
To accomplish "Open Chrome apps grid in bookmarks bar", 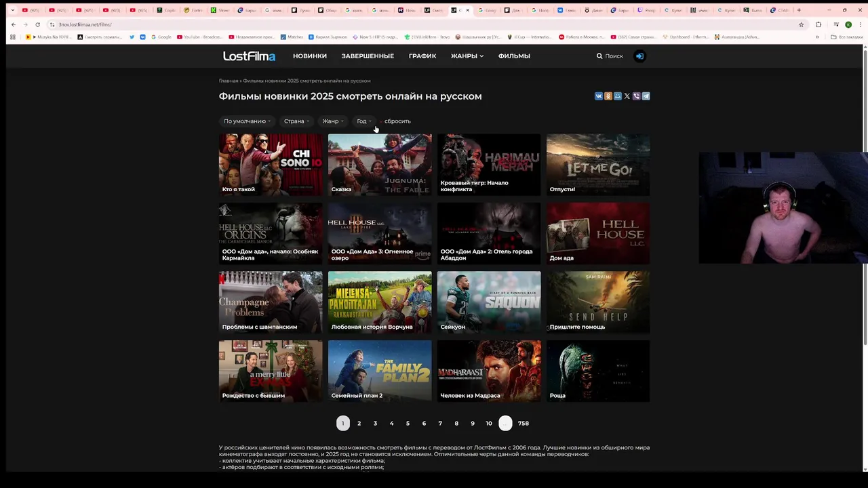I will [x=13, y=37].
